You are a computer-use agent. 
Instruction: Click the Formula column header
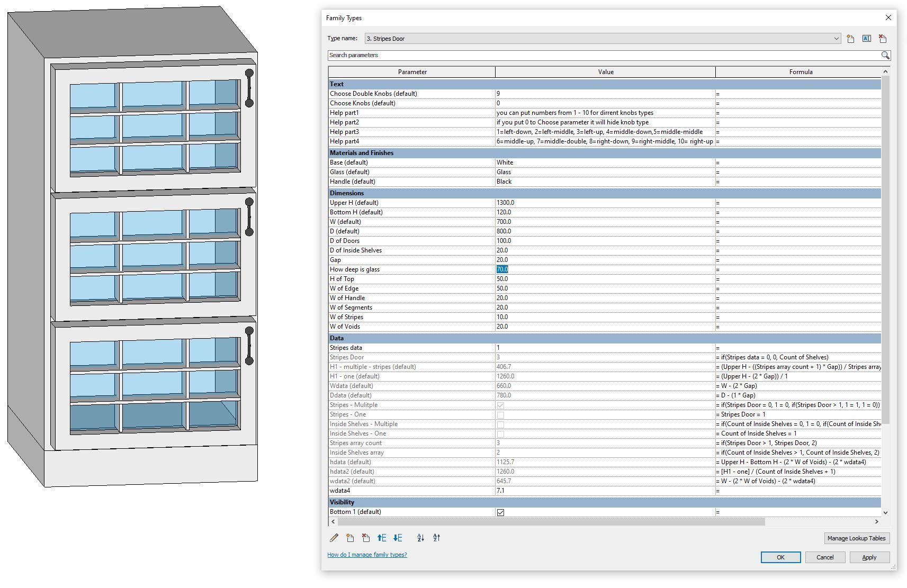(x=800, y=72)
